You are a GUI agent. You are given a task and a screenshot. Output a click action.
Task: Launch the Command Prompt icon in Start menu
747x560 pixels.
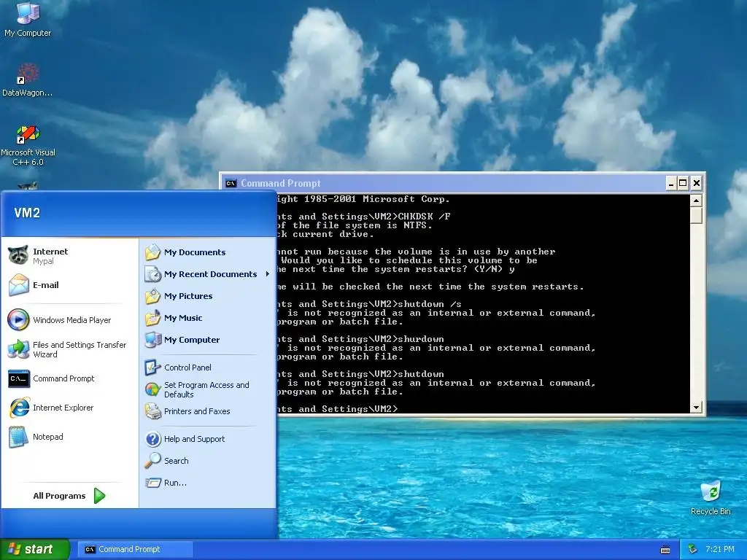coord(18,378)
